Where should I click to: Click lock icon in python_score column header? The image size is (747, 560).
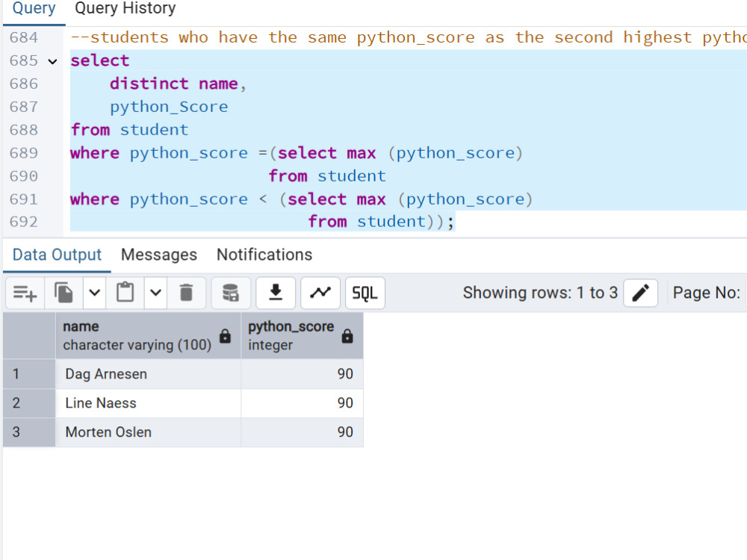click(x=347, y=336)
